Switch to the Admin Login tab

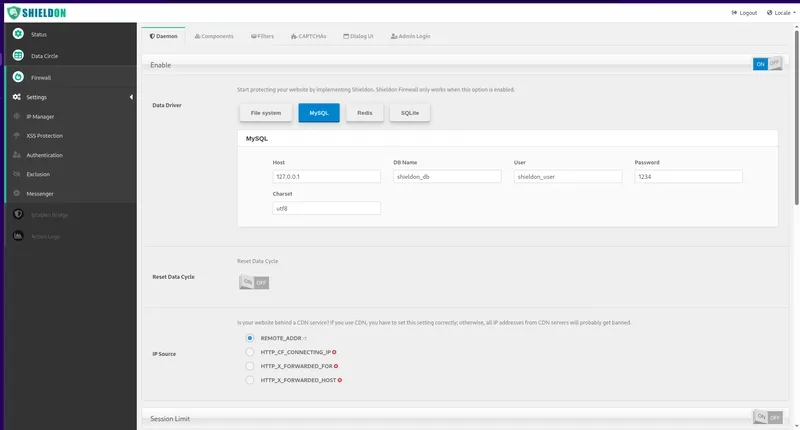pos(411,36)
